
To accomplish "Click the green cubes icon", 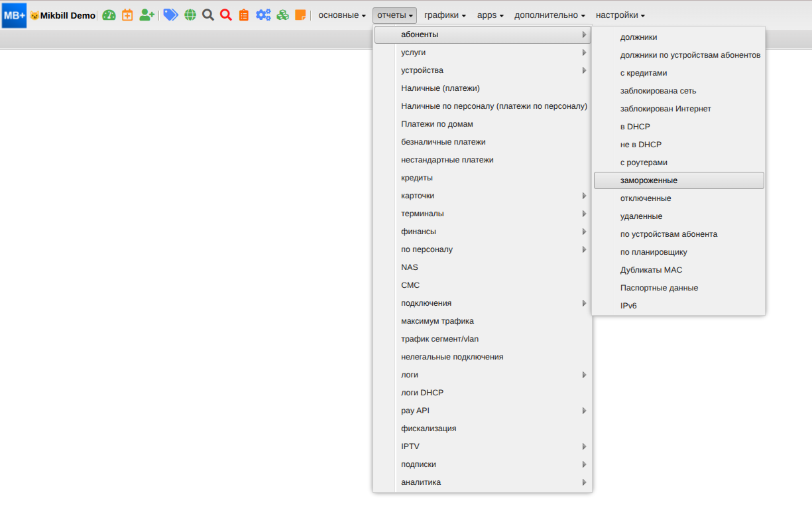I will click(283, 15).
